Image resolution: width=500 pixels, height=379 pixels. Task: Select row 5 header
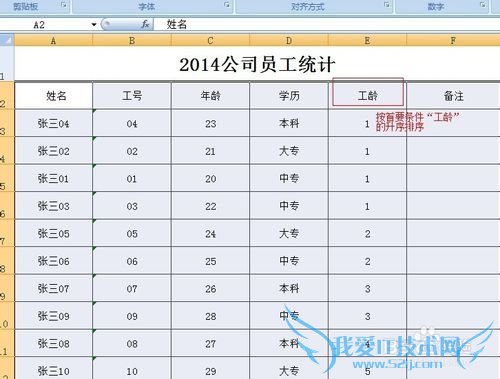[x=7, y=178]
